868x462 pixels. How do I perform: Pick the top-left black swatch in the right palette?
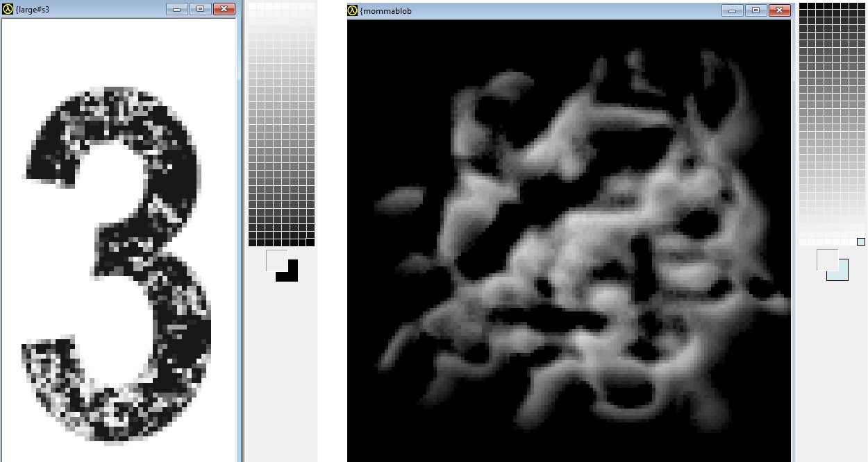click(803, 6)
